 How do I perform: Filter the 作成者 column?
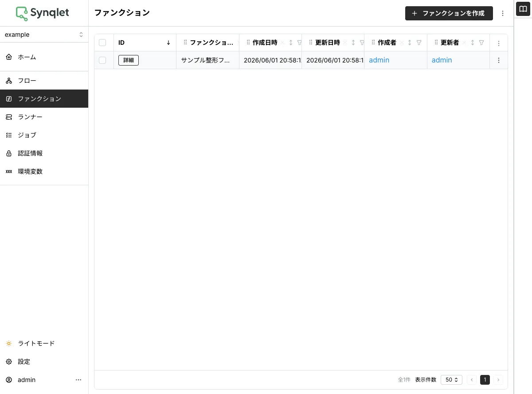419,43
